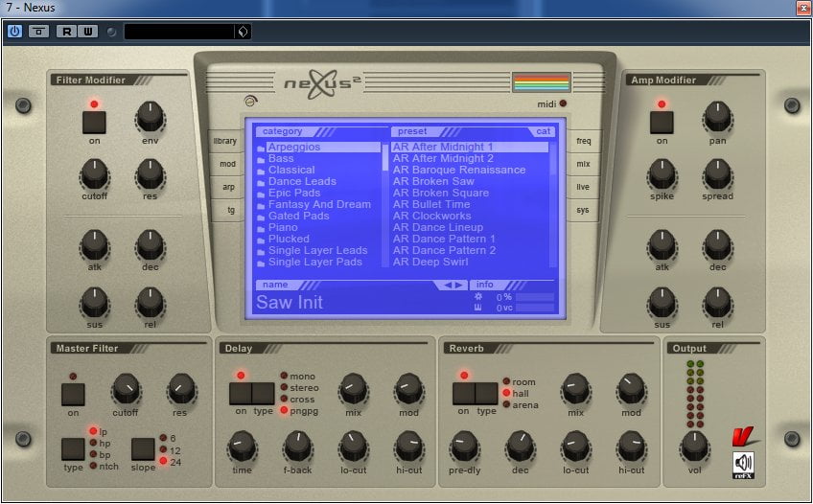The image size is (813, 504).
Task: Open the Single Layer Leads folder
Action: tap(319, 250)
